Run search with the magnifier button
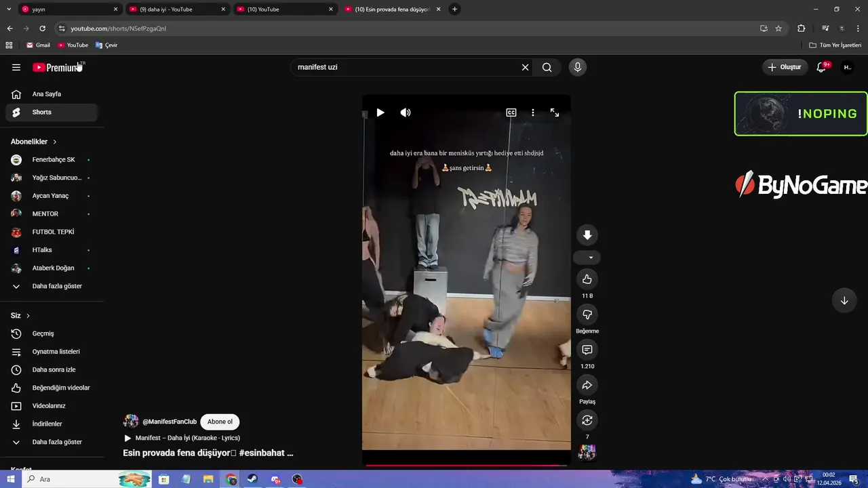Image resolution: width=868 pixels, height=488 pixels. coord(547,67)
